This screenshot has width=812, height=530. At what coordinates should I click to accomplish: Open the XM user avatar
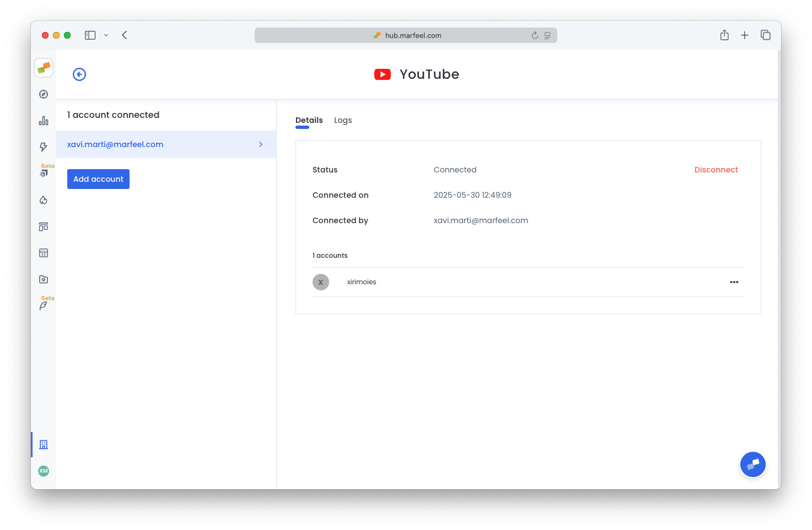tap(44, 471)
